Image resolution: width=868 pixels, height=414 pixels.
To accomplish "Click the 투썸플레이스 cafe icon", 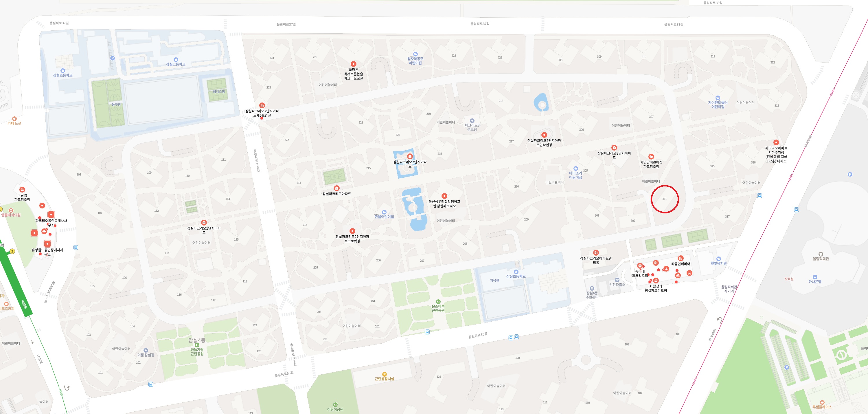I will (x=822, y=402).
